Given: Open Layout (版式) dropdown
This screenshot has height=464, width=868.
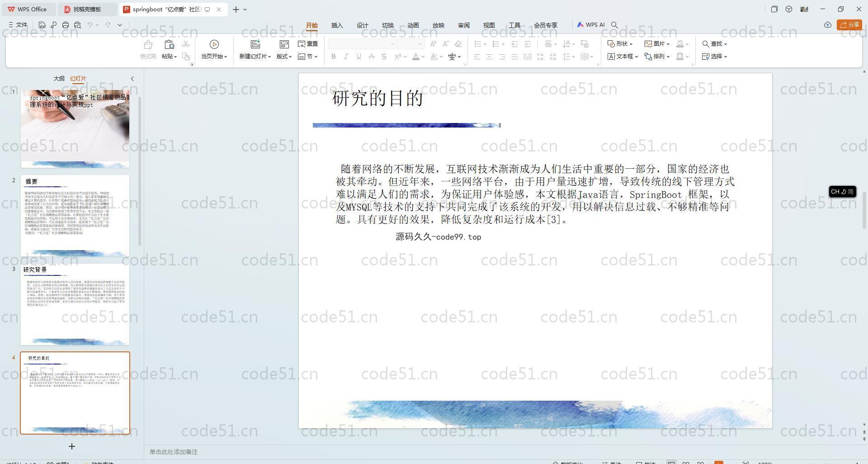Looking at the screenshot, I should [284, 57].
